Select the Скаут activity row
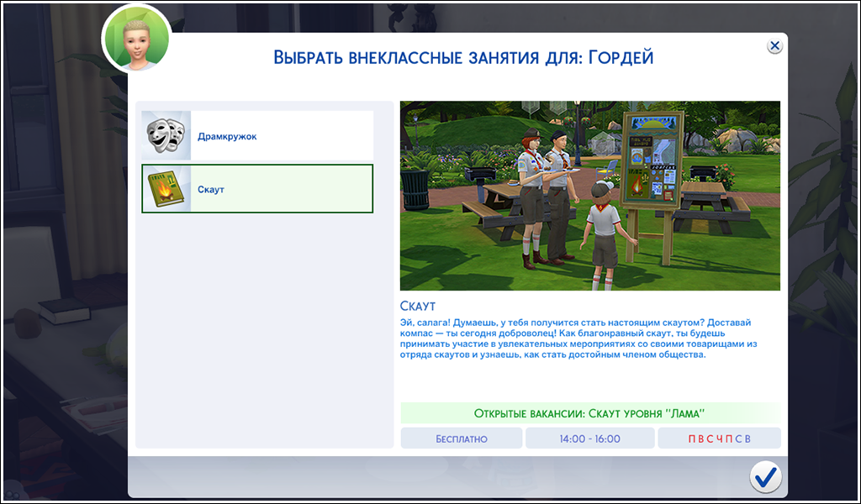 point(257,189)
